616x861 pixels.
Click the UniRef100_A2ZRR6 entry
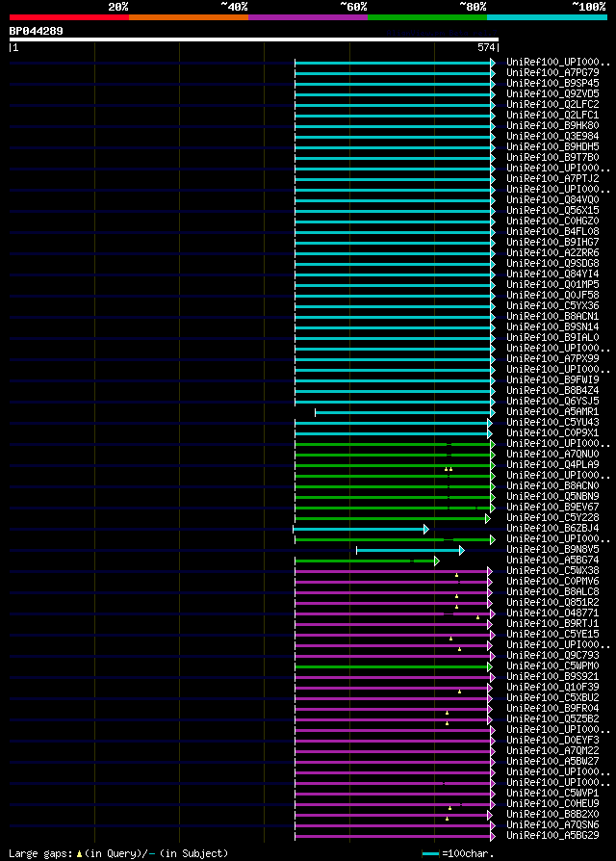tap(552, 253)
